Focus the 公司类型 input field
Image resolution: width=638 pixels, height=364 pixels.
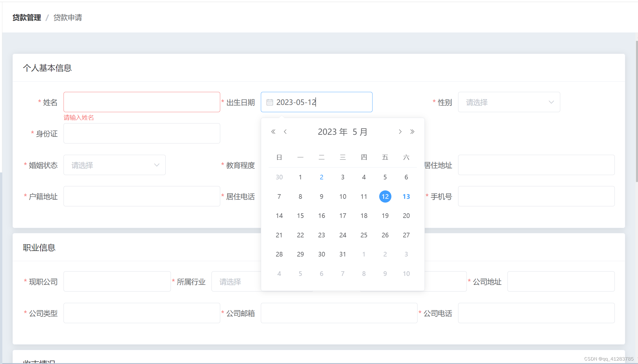pyautogui.click(x=142, y=313)
